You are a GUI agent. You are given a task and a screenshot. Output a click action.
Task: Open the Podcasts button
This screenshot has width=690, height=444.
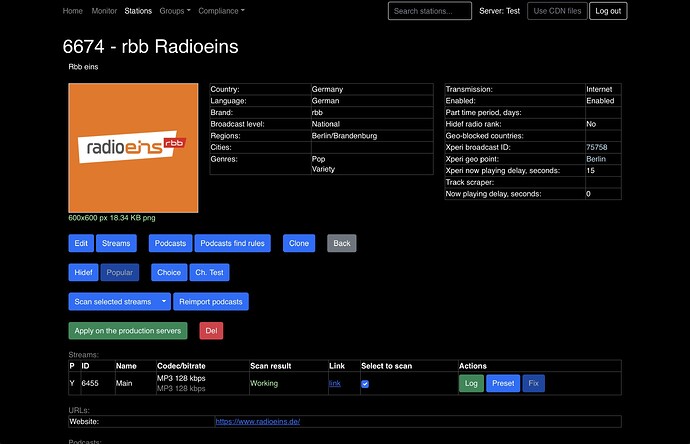point(170,243)
